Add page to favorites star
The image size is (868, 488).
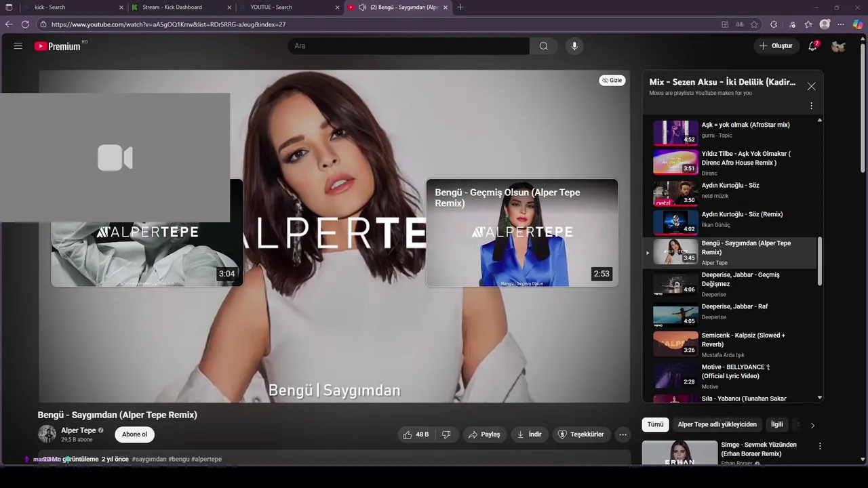754,24
